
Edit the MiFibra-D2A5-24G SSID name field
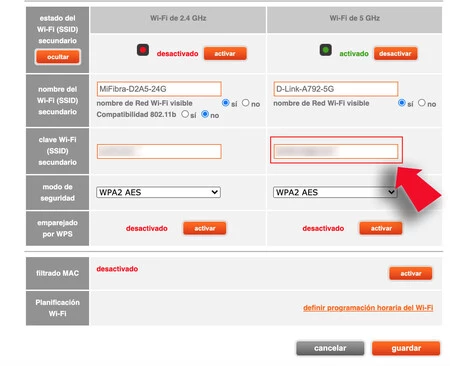(159, 89)
